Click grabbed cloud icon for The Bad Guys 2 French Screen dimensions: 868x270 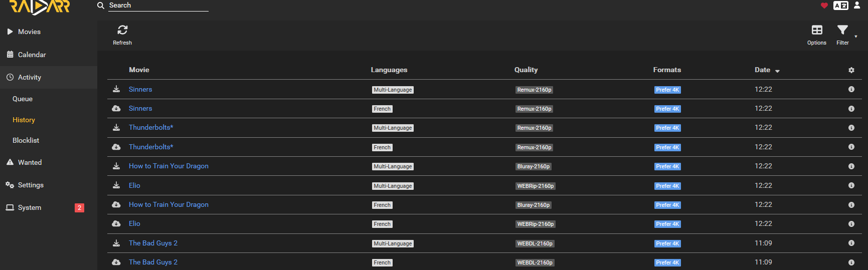pos(116,262)
